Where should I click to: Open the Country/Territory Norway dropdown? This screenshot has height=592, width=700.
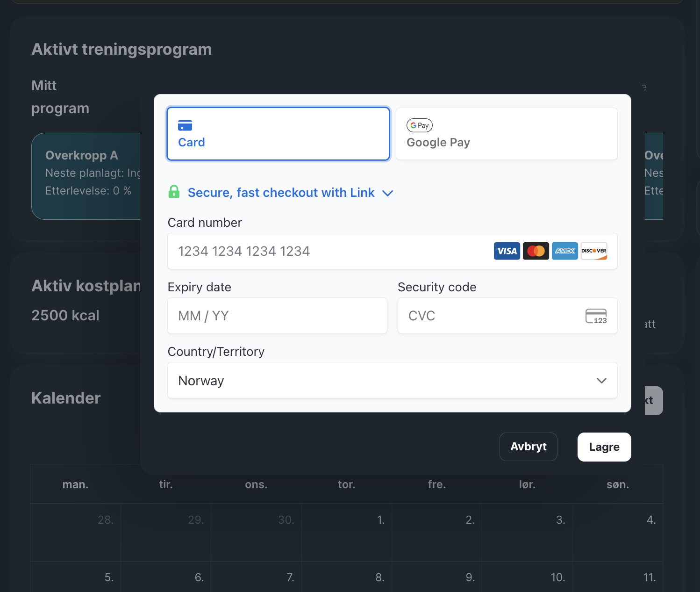pos(393,380)
